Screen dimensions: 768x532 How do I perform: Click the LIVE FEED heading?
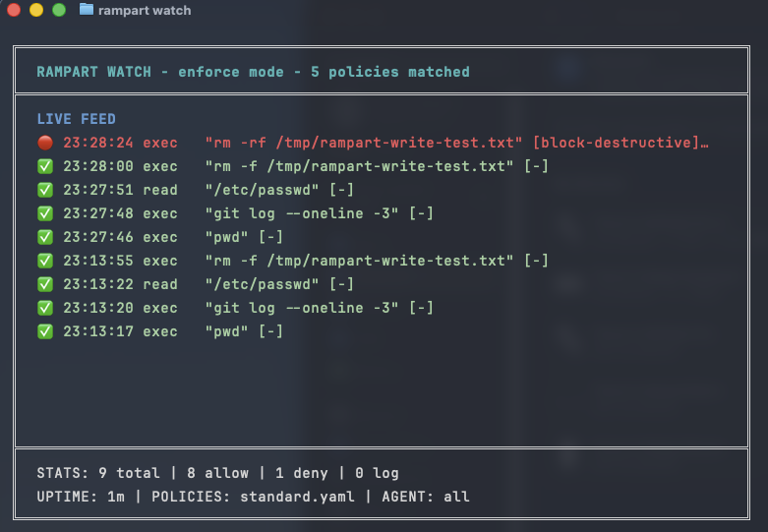(76, 119)
